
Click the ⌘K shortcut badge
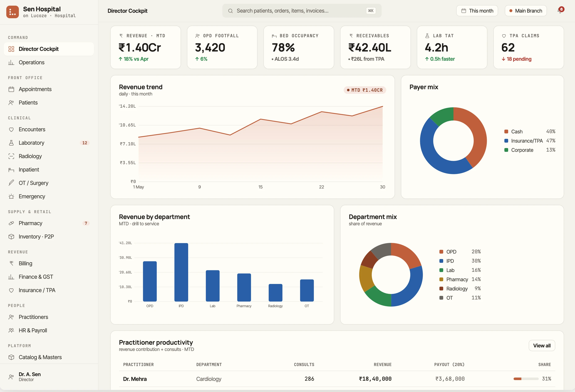pos(371,11)
